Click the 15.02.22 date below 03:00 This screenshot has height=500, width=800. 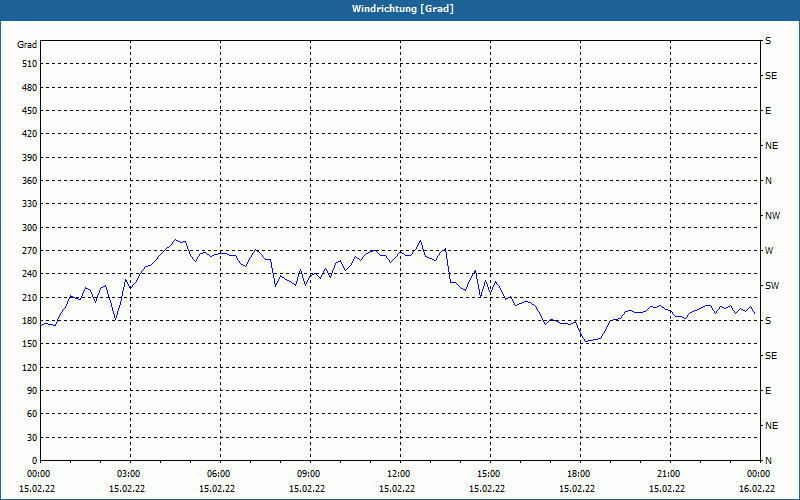coord(127,489)
